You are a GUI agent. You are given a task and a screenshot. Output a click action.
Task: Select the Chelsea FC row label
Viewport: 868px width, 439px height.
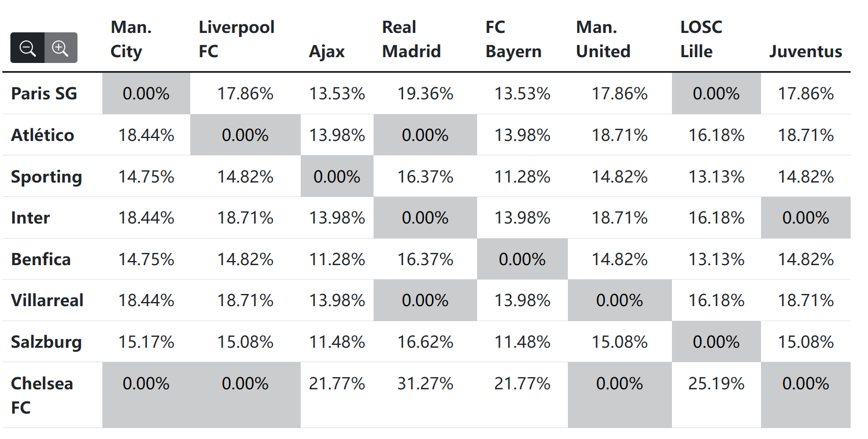pyautogui.click(x=42, y=395)
